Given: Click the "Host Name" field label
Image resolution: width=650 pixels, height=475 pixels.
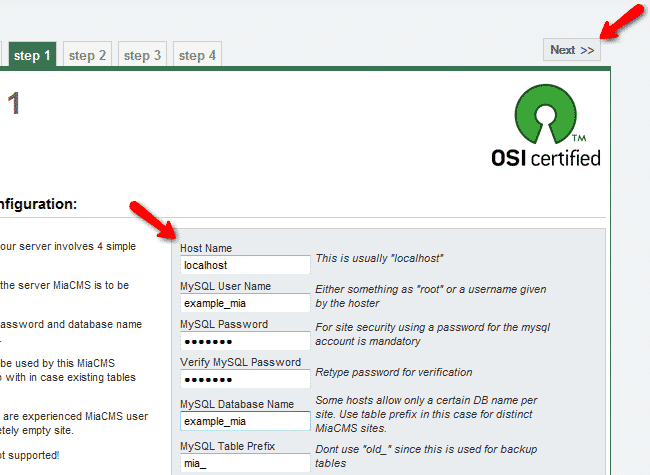Looking at the screenshot, I should pos(206,247).
